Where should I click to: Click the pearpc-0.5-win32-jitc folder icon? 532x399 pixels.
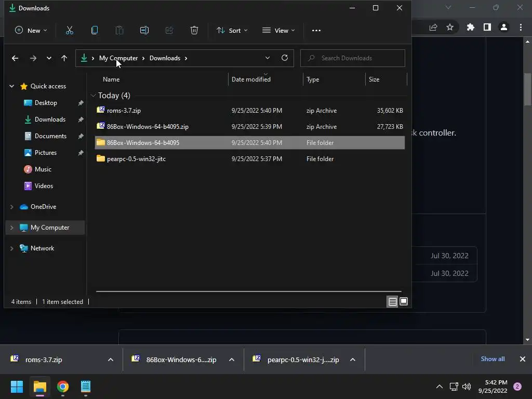click(x=100, y=158)
